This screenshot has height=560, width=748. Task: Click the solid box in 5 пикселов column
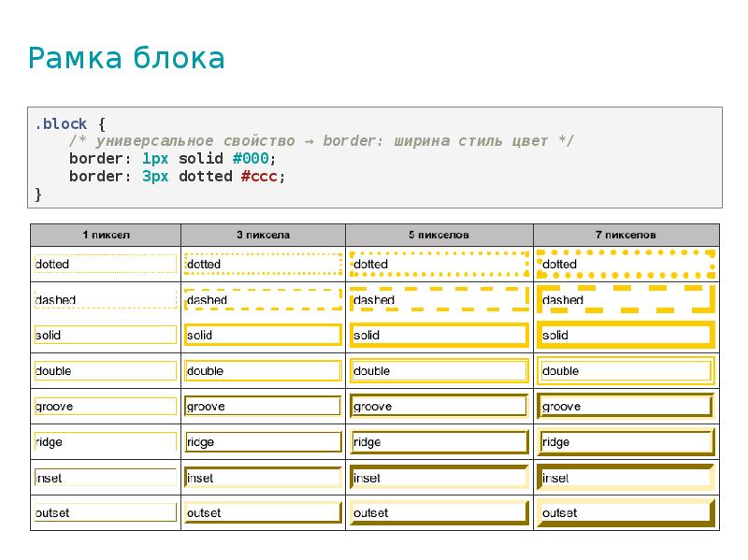[439, 335]
